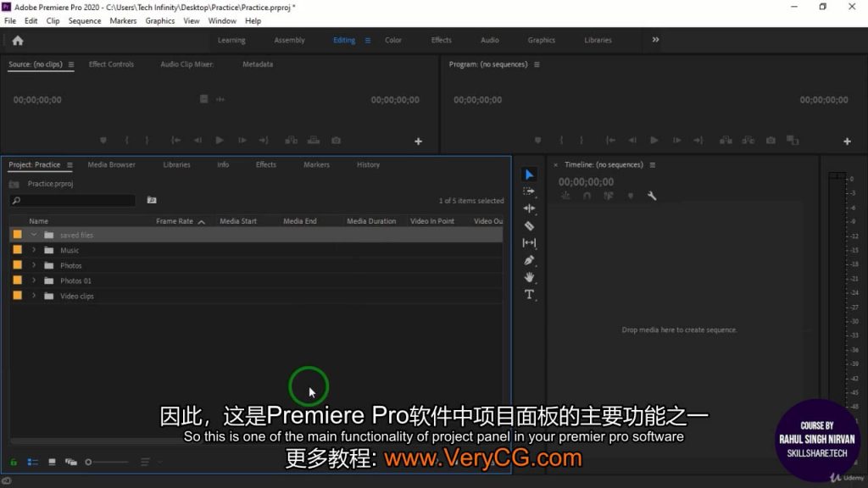Image resolution: width=868 pixels, height=488 pixels.
Task: Switch the Project panel to Icon View
Action: pyautogui.click(x=52, y=462)
